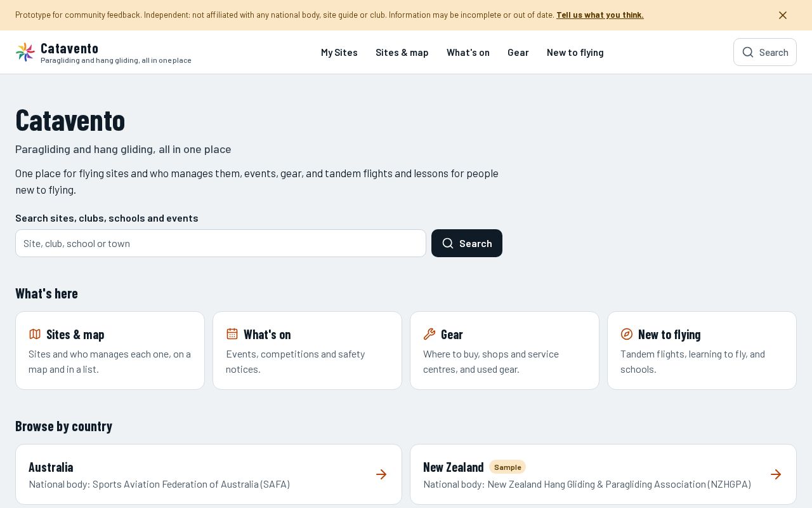Browse the New Zealand country heading
The height and width of the screenshot is (508, 812).
(454, 467)
